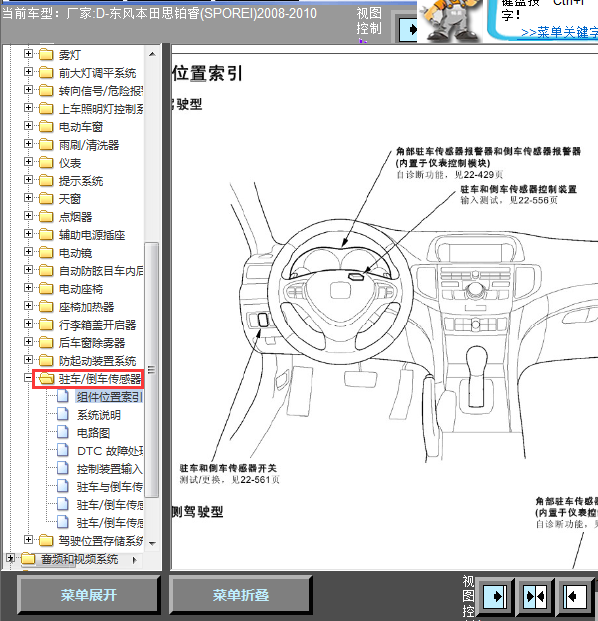
Task: Select 组件位置索引 tree item
Action: (x=109, y=396)
